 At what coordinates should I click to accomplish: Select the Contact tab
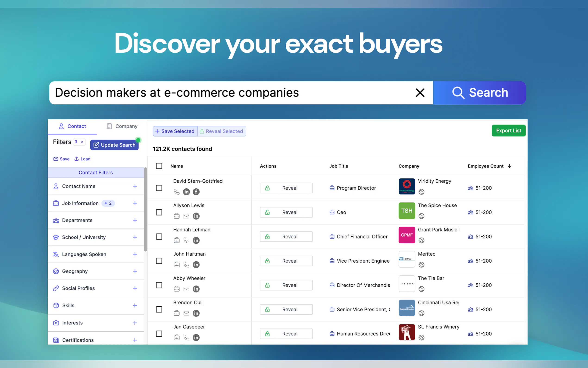click(72, 126)
